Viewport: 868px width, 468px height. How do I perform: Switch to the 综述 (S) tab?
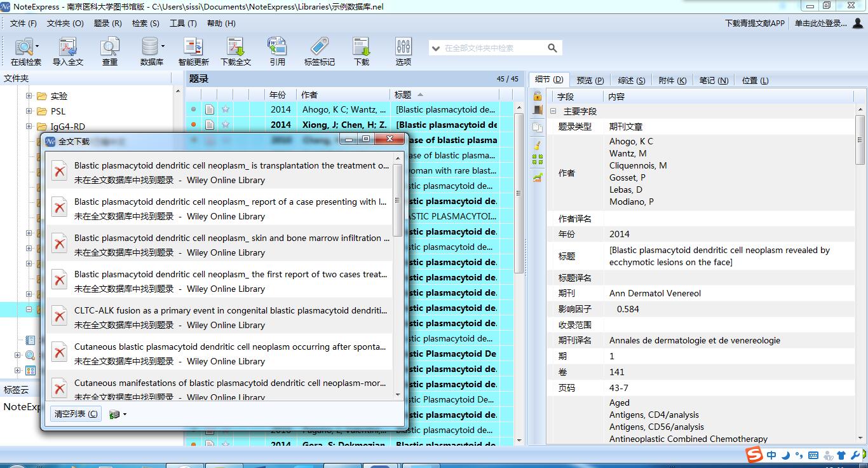[x=631, y=80]
